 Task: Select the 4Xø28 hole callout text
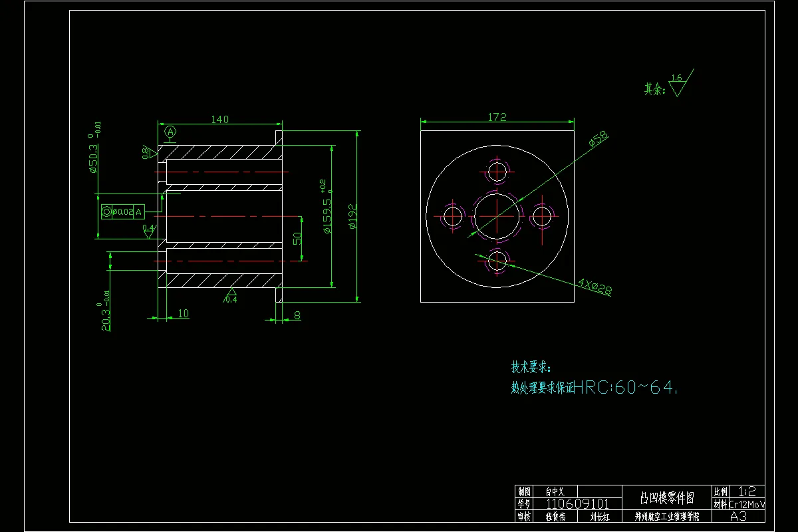[x=595, y=287]
